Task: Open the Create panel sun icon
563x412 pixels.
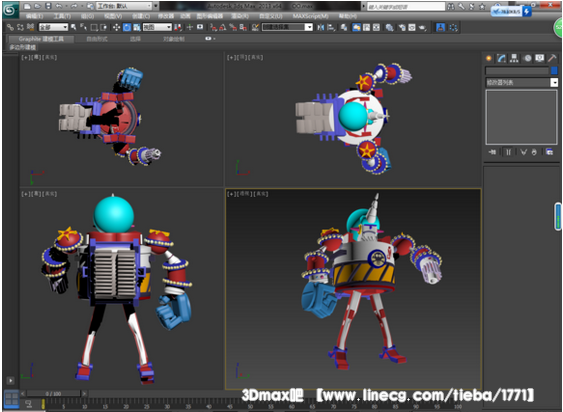Action: click(489, 58)
